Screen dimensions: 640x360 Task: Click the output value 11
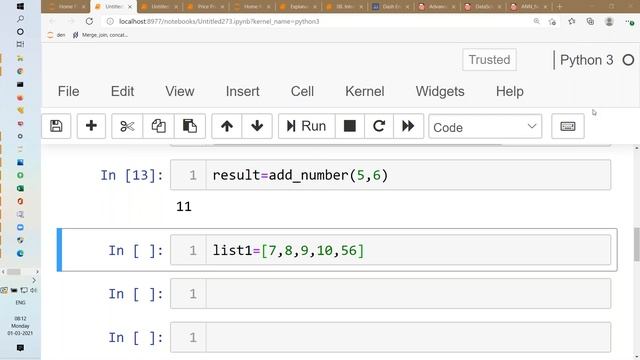coord(184,207)
